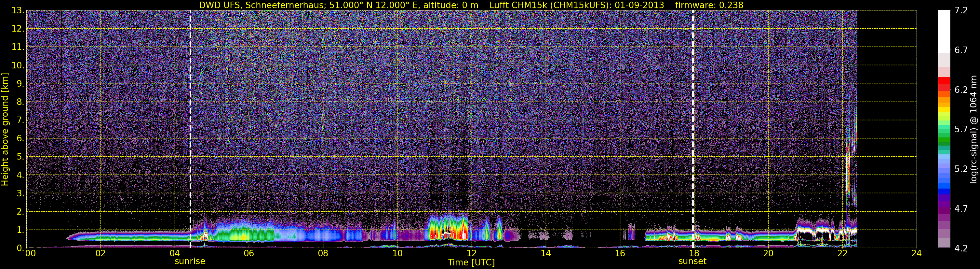Click the 9 height axis tick label
980x269 pixels.
tap(20, 84)
